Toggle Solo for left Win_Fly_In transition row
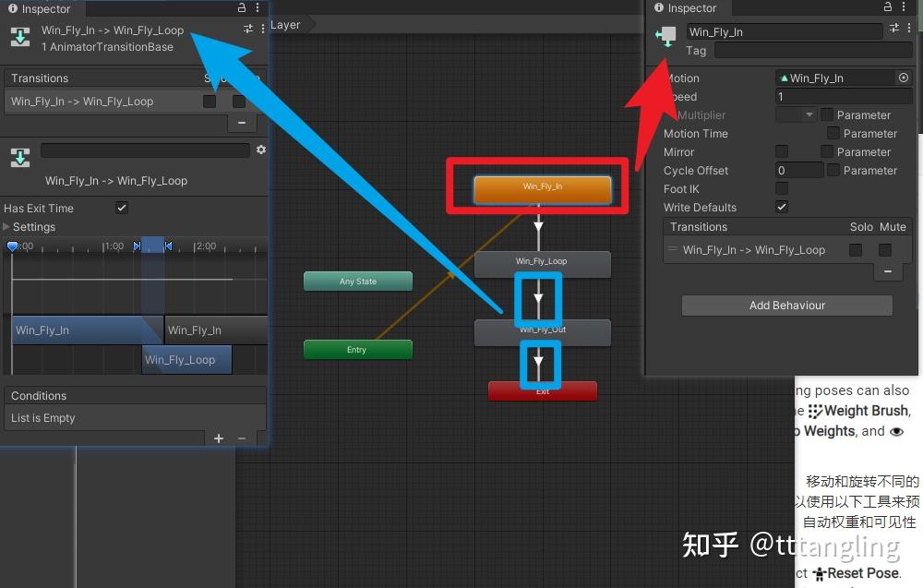 tap(209, 102)
